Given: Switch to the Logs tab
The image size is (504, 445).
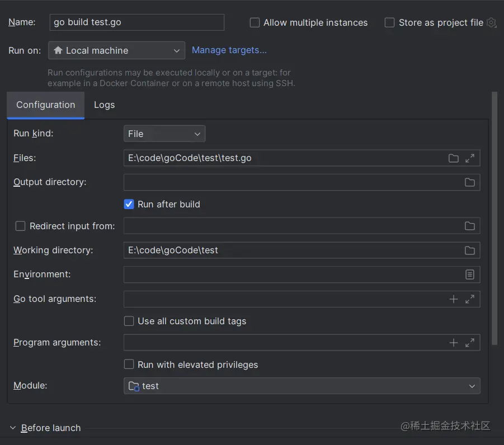Looking at the screenshot, I should (104, 105).
